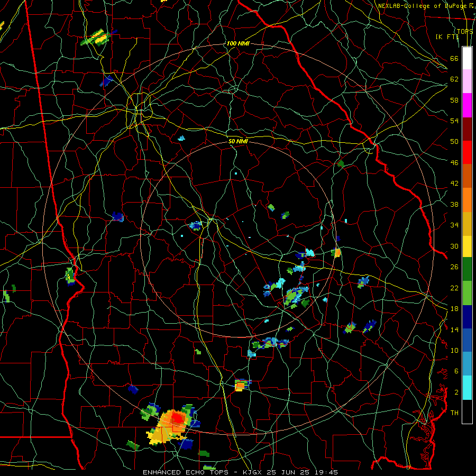This screenshot has width=476, height=476.
Task: Click the red core of the large southern storm
Action: click(x=178, y=418)
